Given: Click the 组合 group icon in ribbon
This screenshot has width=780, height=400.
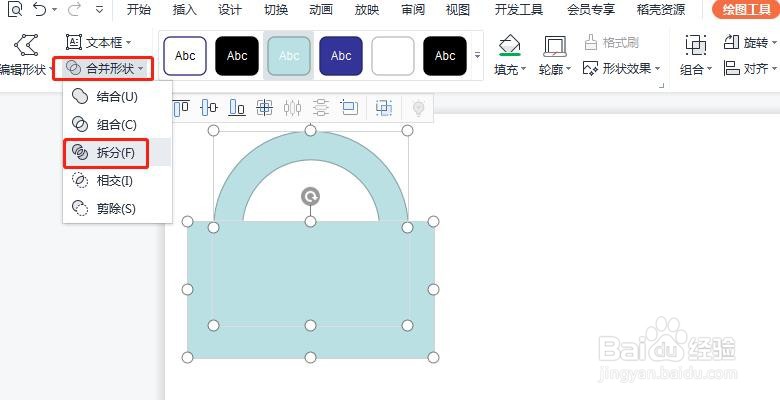Looking at the screenshot, I should coord(695,45).
